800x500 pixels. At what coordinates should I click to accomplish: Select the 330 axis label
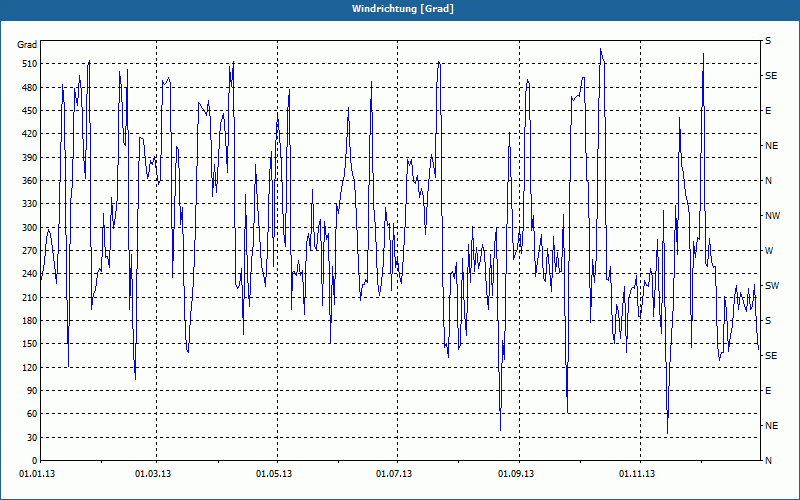click(29, 204)
